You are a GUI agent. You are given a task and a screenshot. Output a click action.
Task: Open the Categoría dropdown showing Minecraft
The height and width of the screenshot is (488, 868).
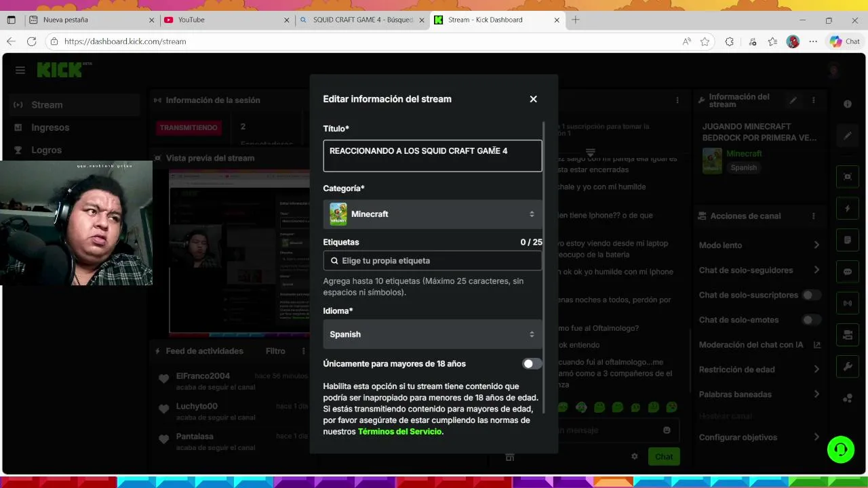tap(433, 214)
